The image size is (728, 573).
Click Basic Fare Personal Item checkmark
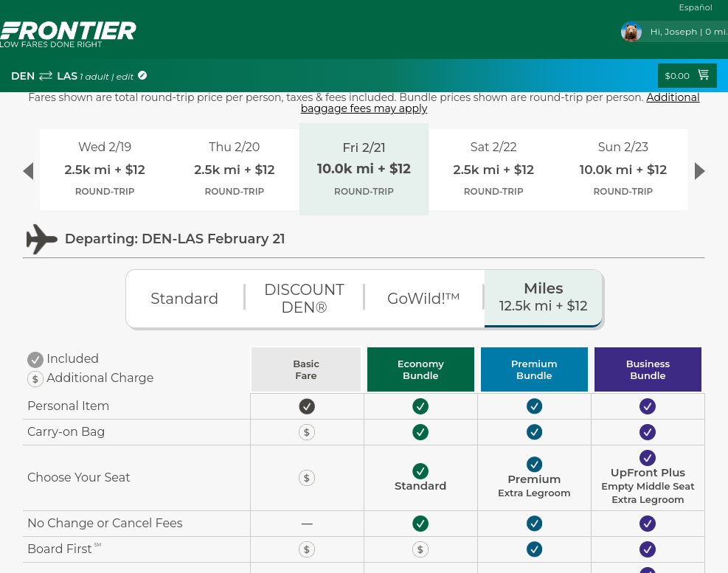[x=306, y=406]
